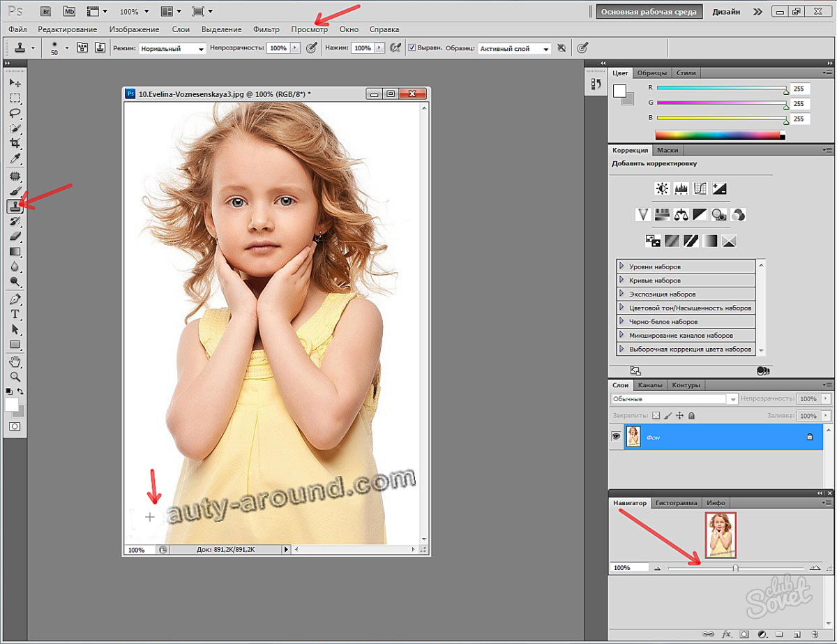Add a Levels adjustment from icon grid
This screenshot has width=837, height=644.
[x=681, y=188]
